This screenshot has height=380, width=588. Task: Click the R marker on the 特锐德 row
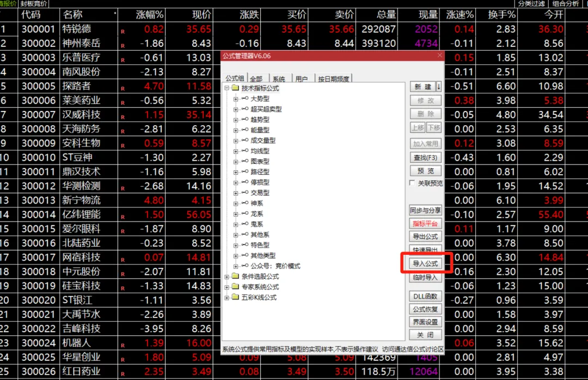tap(122, 32)
